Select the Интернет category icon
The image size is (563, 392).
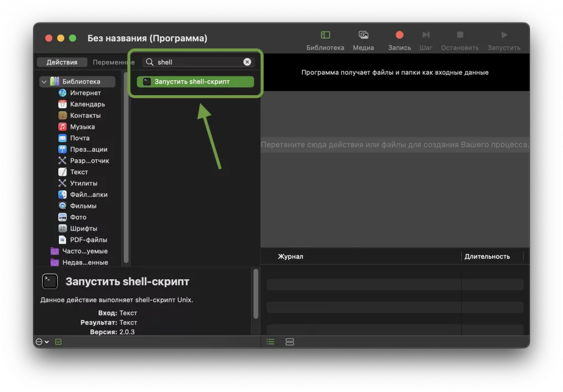tap(63, 93)
